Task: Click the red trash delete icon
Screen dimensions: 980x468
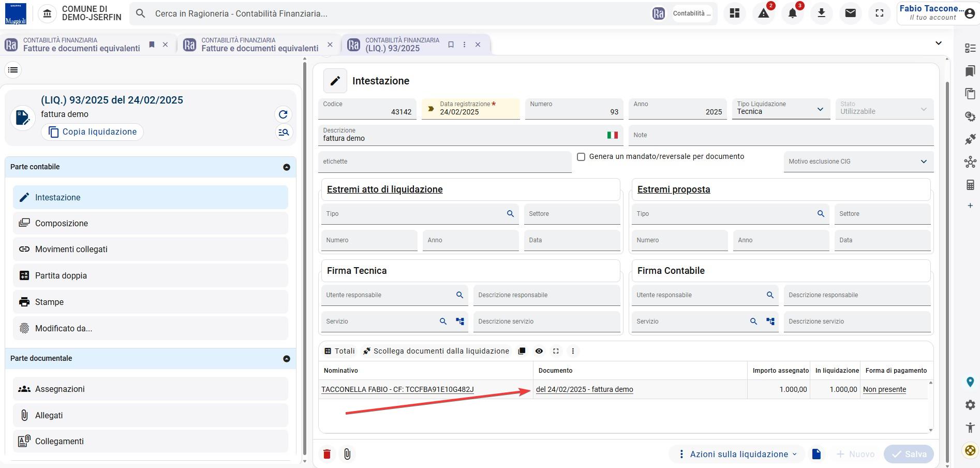Action: tap(327, 454)
